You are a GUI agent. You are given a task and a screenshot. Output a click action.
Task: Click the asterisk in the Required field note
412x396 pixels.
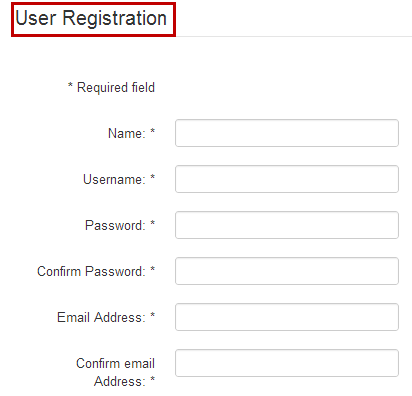click(70, 85)
